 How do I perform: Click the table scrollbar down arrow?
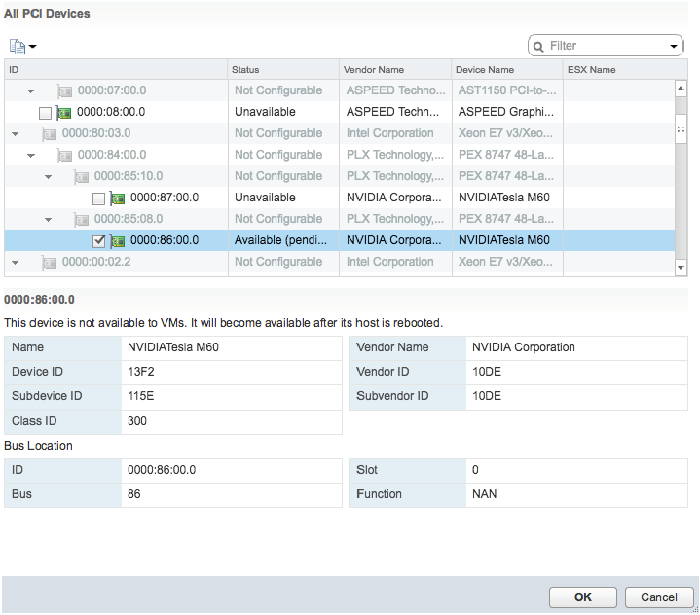681,268
